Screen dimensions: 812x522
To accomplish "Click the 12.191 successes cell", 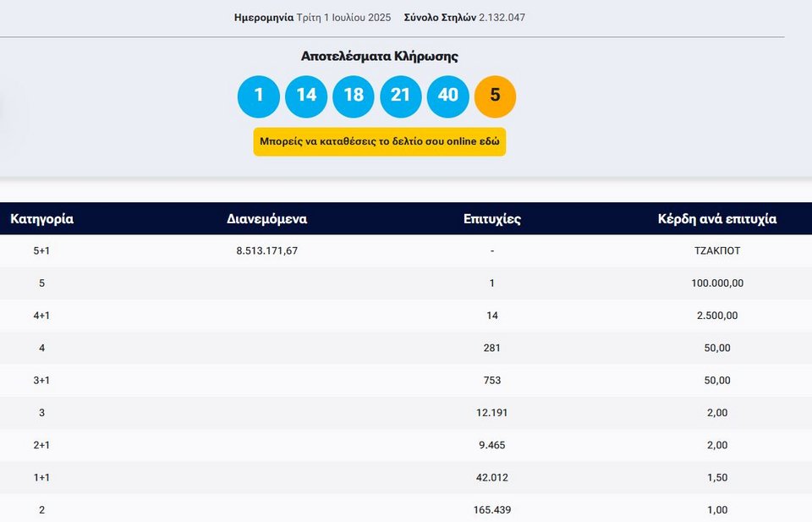I will coord(492,413).
